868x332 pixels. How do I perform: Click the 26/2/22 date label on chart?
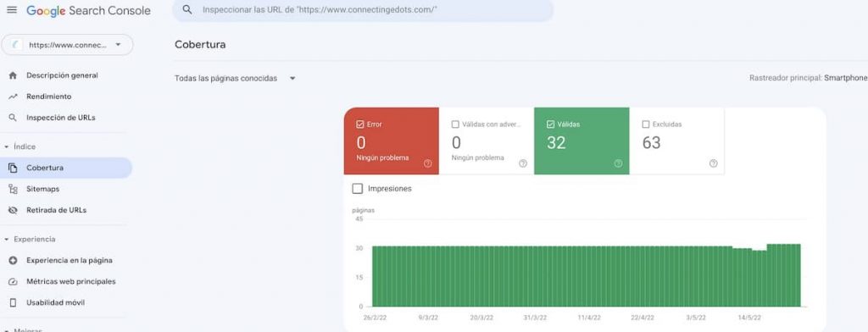(x=375, y=318)
